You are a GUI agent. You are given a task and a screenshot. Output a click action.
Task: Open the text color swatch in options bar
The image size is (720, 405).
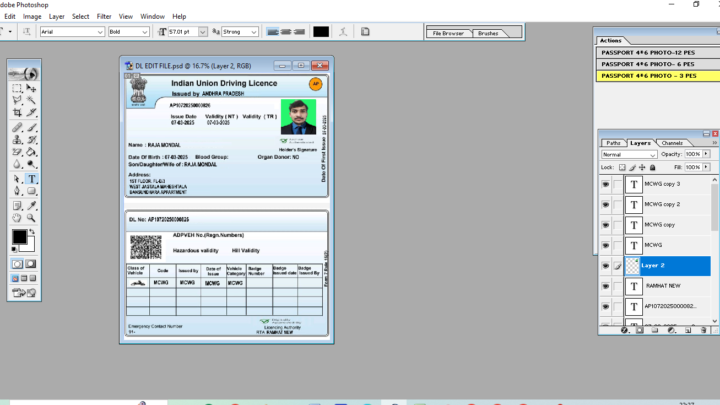(x=321, y=32)
